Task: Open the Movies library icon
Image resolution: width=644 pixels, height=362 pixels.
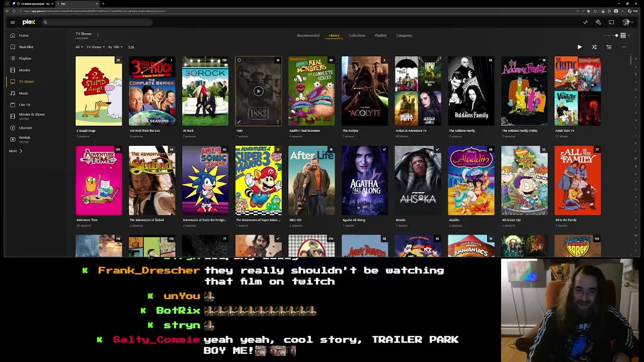Action: tap(13, 70)
